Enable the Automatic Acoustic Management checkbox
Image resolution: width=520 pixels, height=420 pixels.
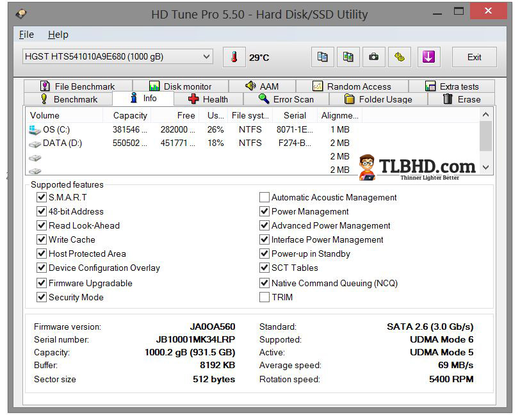point(264,197)
